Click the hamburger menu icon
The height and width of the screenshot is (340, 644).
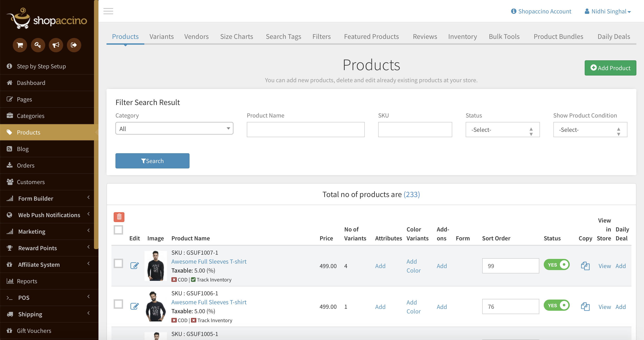click(108, 11)
